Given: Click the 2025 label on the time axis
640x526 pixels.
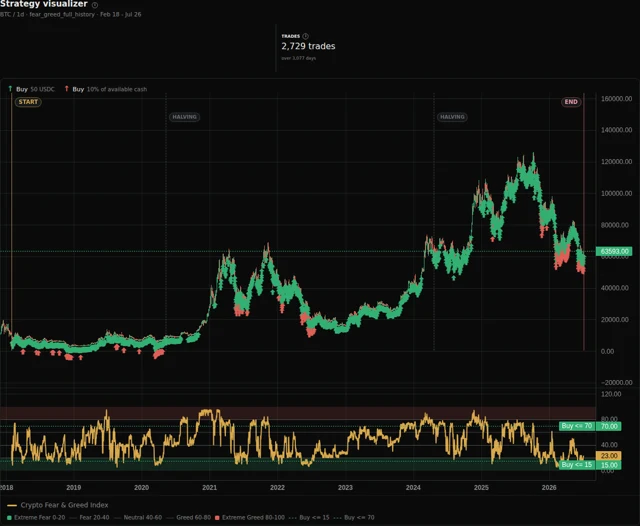Looking at the screenshot, I should 481,487.
